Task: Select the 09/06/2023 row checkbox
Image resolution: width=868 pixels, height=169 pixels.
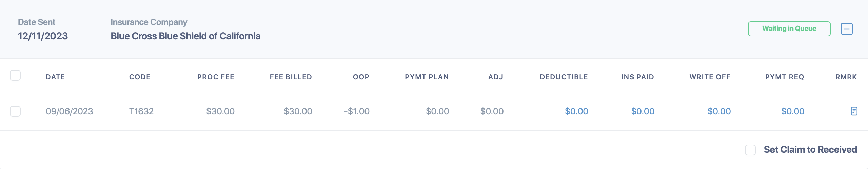Action: pos(15,111)
